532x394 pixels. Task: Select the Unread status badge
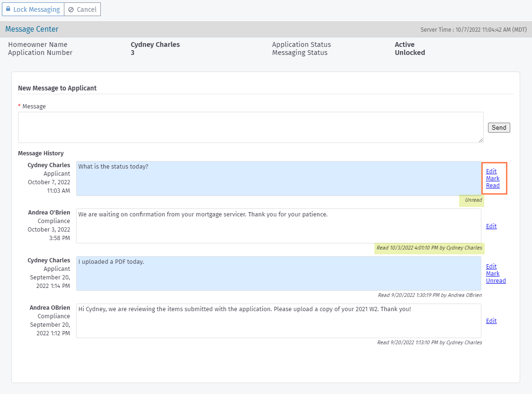coord(471,200)
